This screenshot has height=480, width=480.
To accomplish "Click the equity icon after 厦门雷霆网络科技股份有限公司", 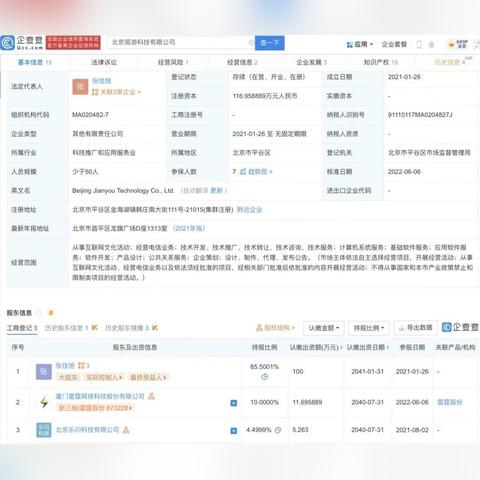I will click(151, 396).
